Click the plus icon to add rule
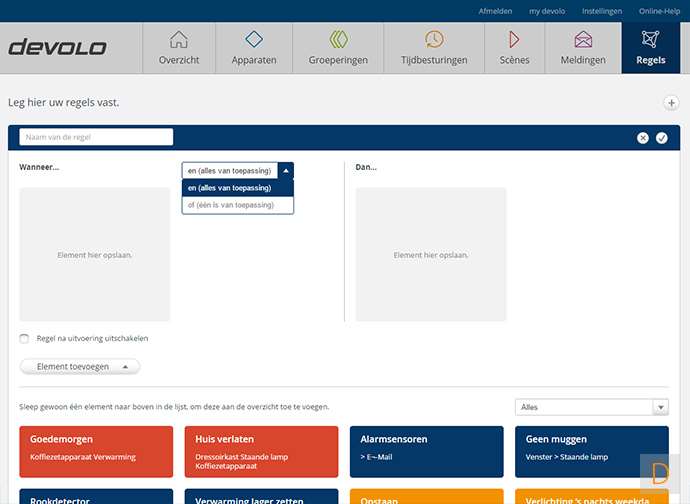 (671, 103)
